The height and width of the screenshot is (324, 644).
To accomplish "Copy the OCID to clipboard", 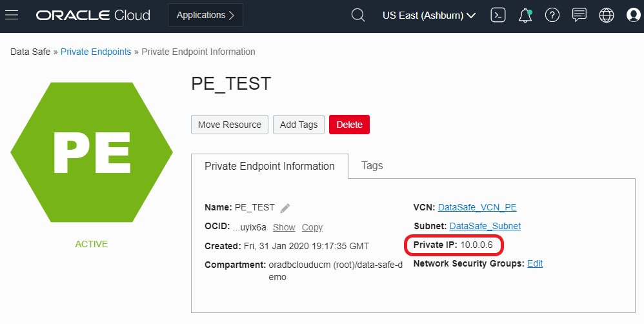I will (x=312, y=227).
